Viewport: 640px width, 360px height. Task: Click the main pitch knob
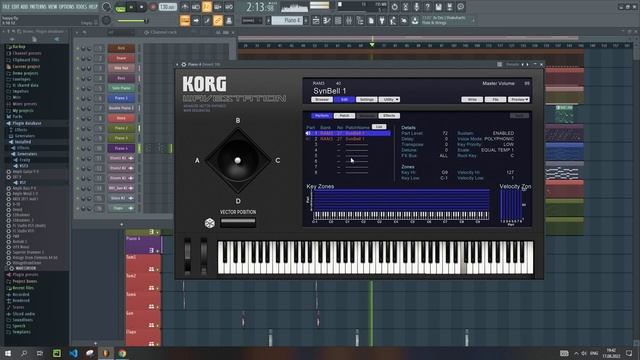(x=107, y=20)
